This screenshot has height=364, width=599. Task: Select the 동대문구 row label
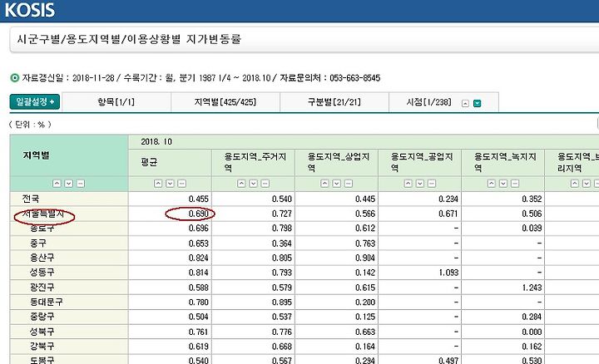[47, 303]
